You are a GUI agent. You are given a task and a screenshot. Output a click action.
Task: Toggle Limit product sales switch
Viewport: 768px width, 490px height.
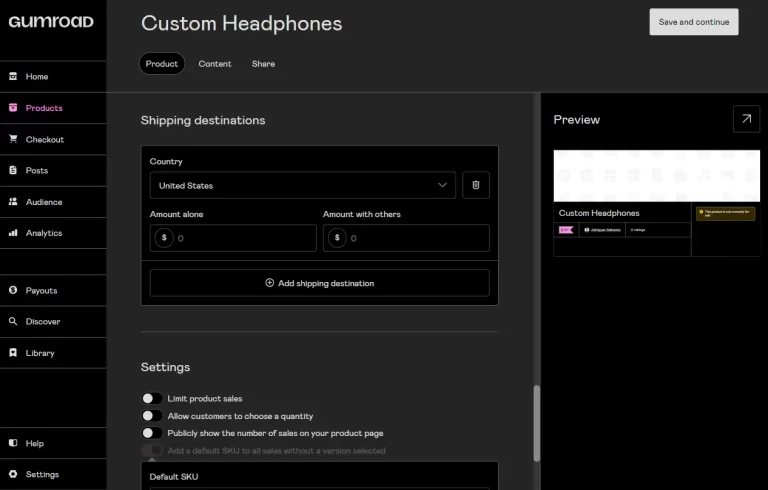pyautogui.click(x=152, y=398)
